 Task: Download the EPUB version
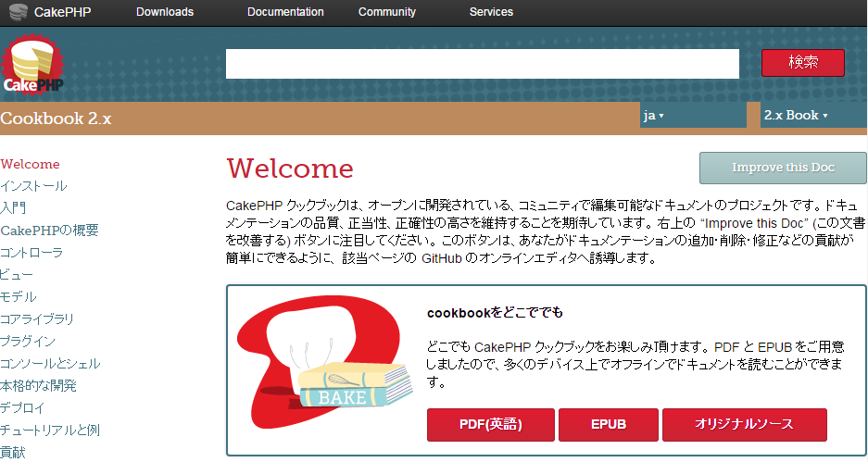pos(609,424)
